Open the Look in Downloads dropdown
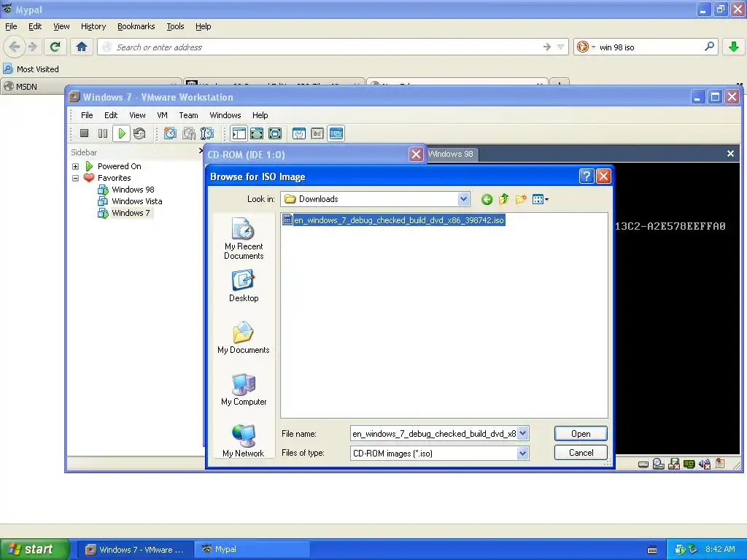This screenshot has width=747, height=560. click(x=463, y=199)
